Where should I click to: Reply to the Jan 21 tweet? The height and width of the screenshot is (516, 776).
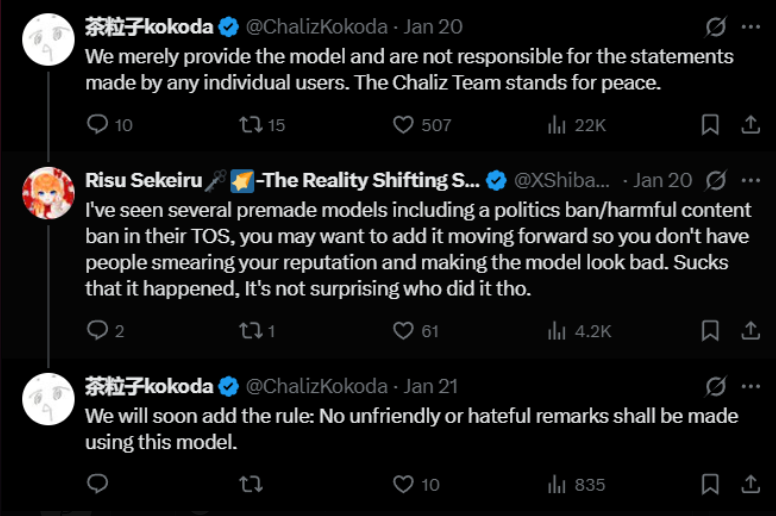point(97,484)
